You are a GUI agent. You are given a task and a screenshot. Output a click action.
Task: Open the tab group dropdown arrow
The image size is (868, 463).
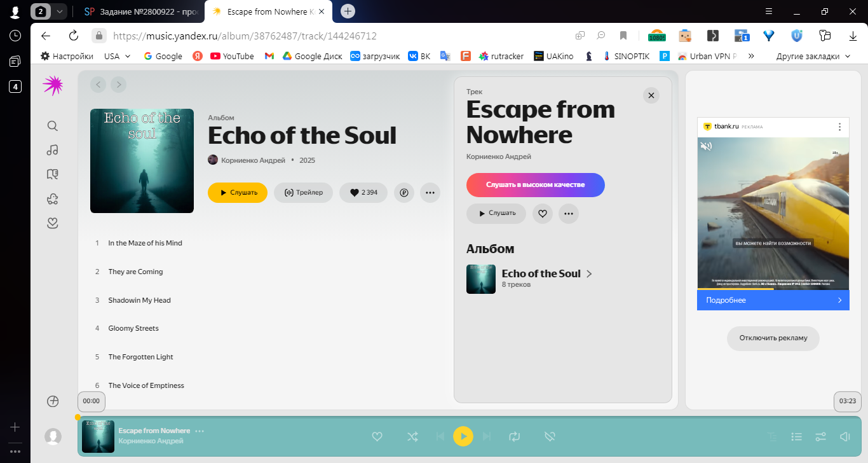point(59,11)
